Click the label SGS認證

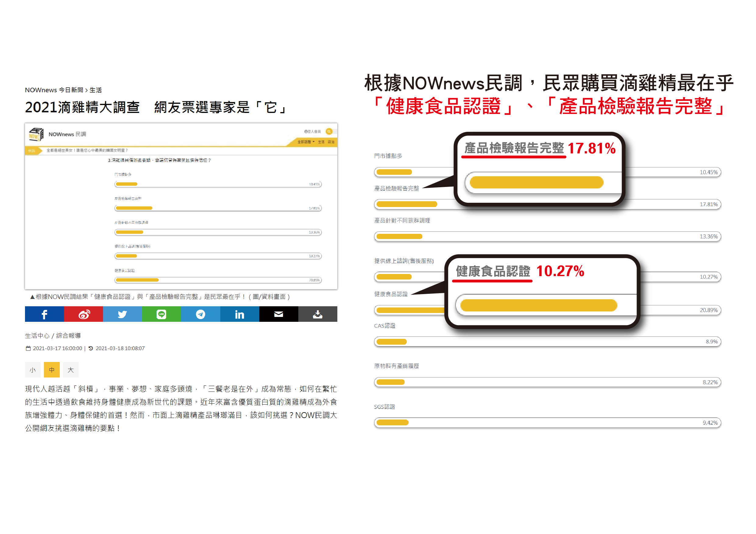385,407
